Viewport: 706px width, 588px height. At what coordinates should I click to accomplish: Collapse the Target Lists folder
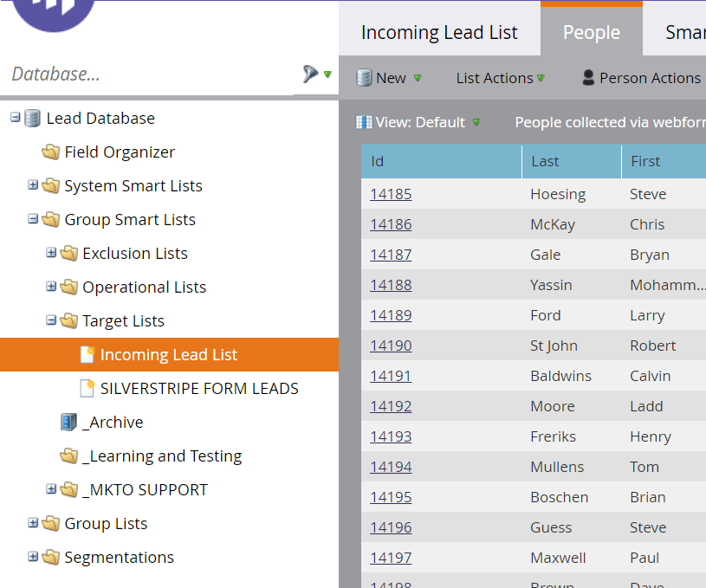pyautogui.click(x=51, y=320)
